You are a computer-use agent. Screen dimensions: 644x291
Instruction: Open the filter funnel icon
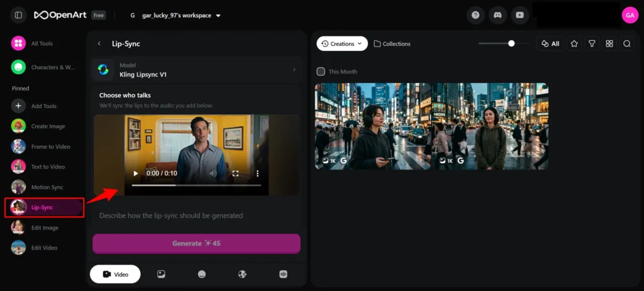(591, 43)
